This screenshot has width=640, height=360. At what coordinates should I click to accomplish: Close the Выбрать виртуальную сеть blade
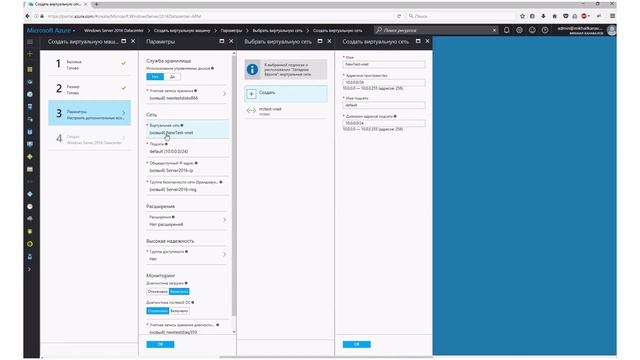(x=329, y=41)
